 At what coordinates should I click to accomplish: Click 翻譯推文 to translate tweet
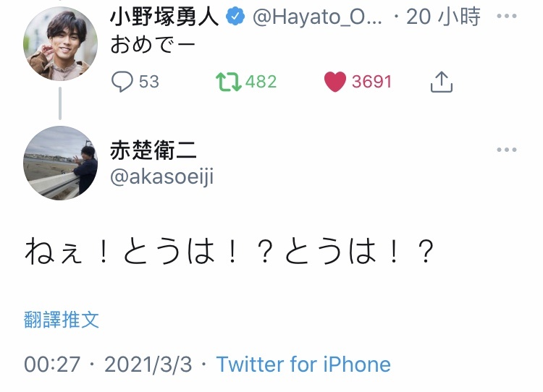click(62, 320)
